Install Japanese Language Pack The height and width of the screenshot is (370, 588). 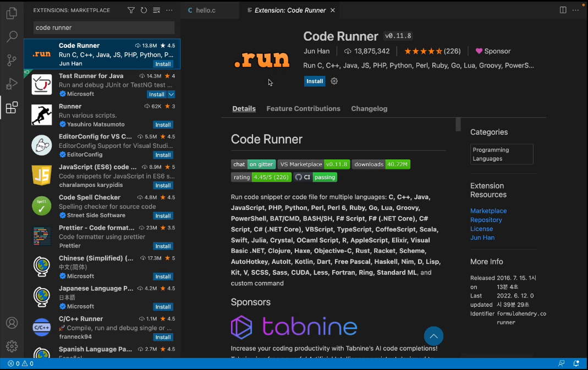163,307
